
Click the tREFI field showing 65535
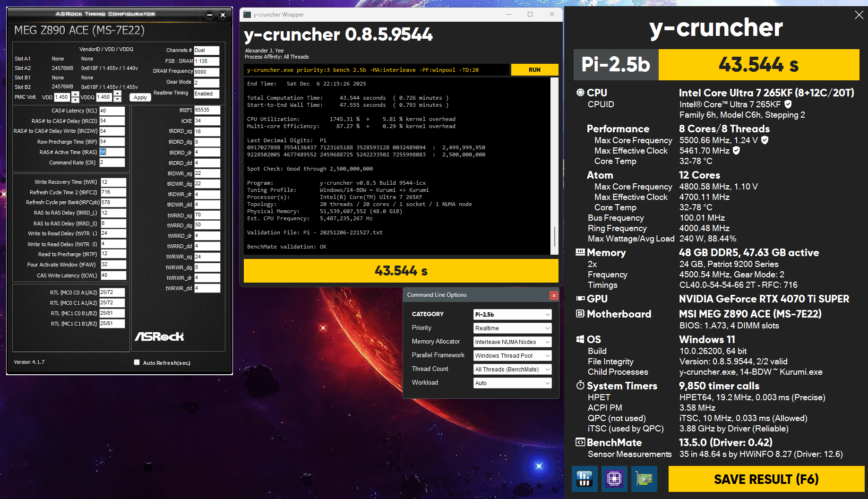click(x=207, y=110)
